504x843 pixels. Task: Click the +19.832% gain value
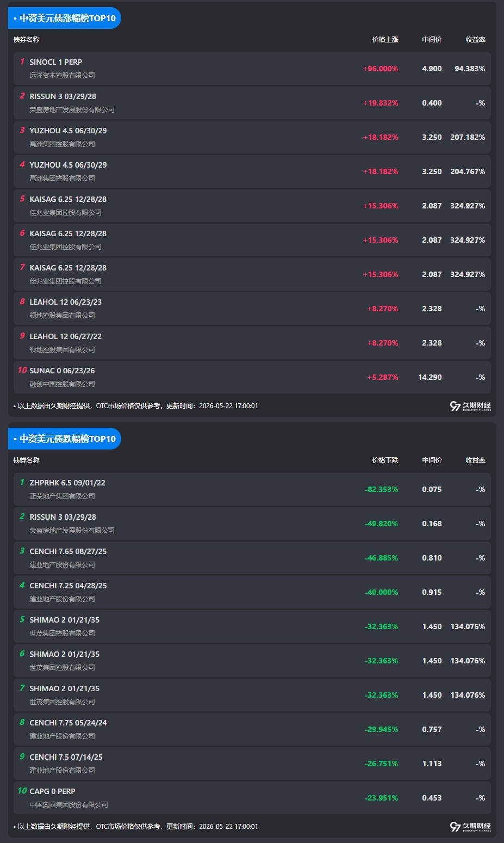click(x=381, y=103)
